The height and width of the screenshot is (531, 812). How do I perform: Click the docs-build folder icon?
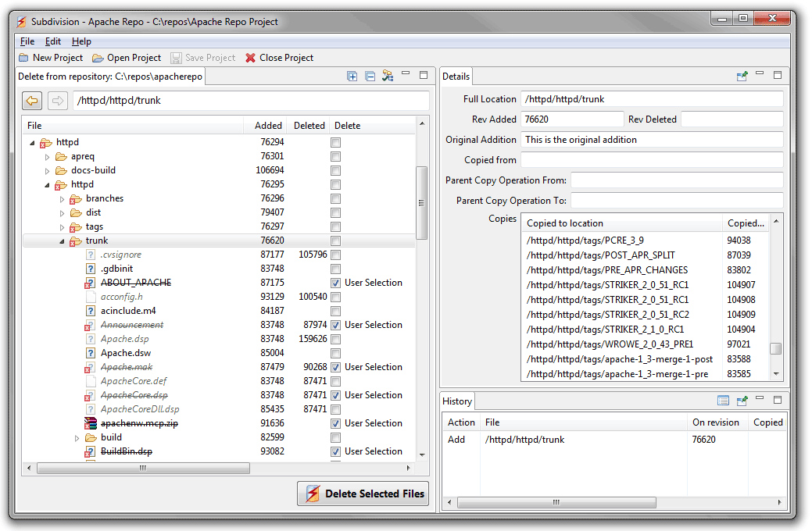(x=61, y=170)
